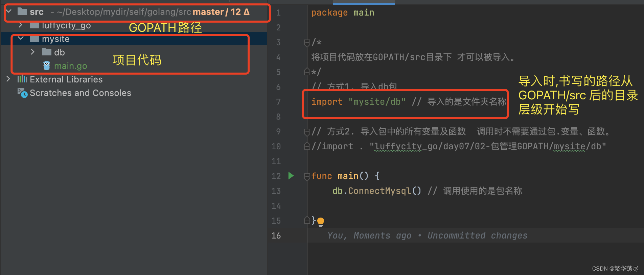Fold the comment block at line 9

pyautogui.click(x=307, y=132)
